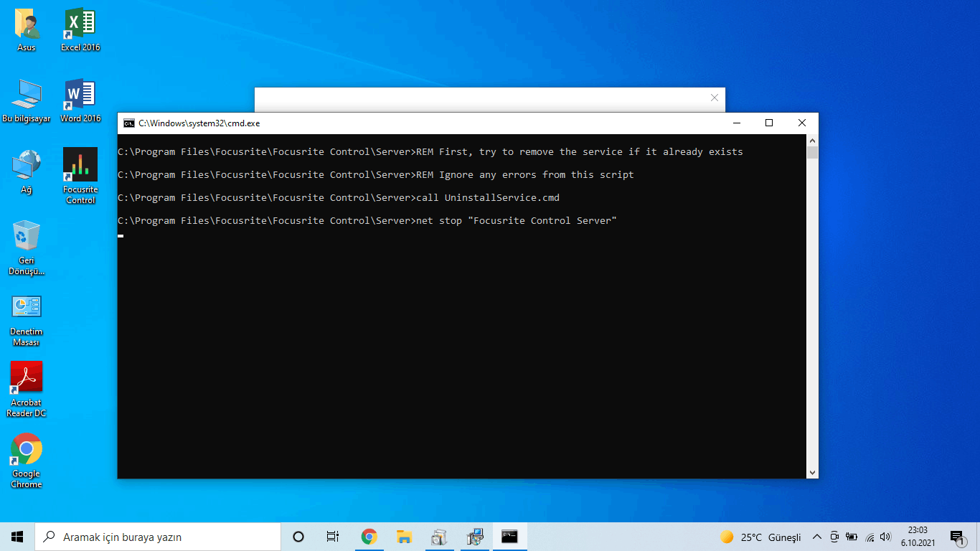This screenshot has height=551, width=980.
Task: Open Chrome from the taskbar
Action: pos(369,537)
